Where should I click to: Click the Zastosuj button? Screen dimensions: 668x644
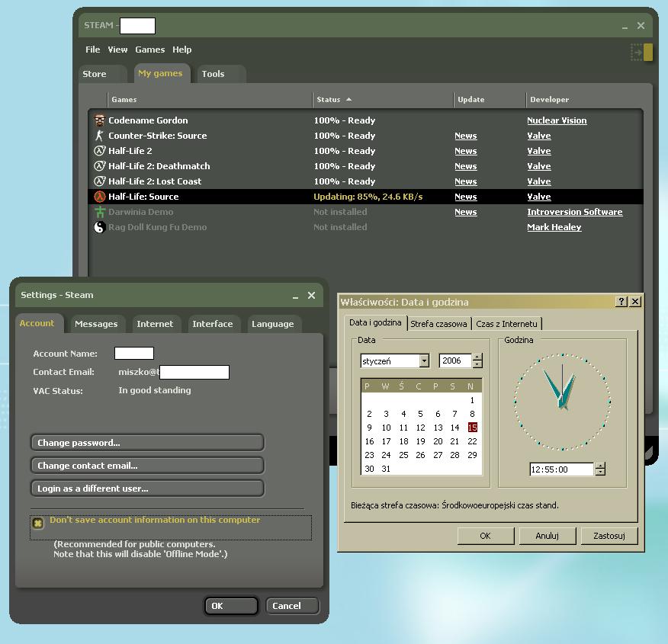click(x=609, y=536)
